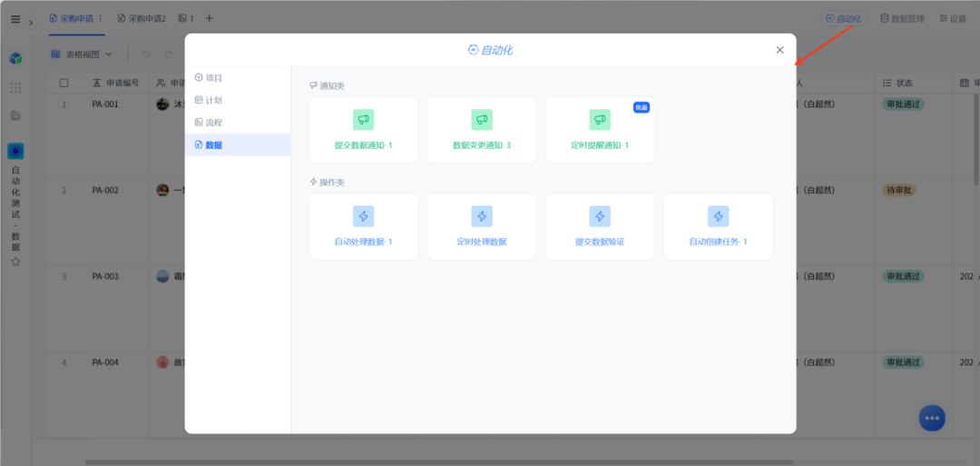Open the 提交数据验证 card
This screenshot has width=980, height=466.
click(x=600, y=226)
